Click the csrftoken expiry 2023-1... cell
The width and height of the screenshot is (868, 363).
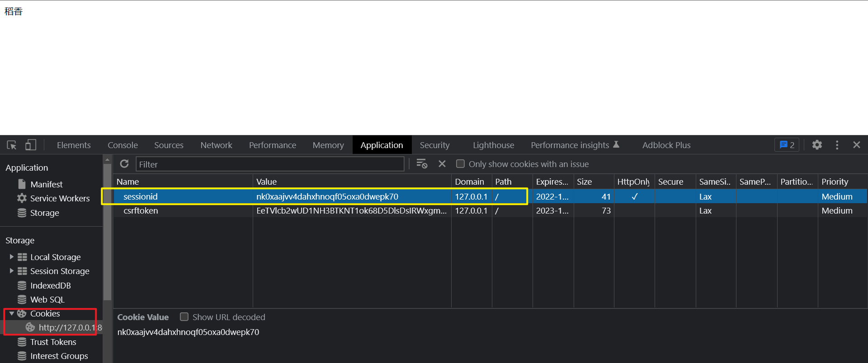pyautogui.click(x=553, y=210)
